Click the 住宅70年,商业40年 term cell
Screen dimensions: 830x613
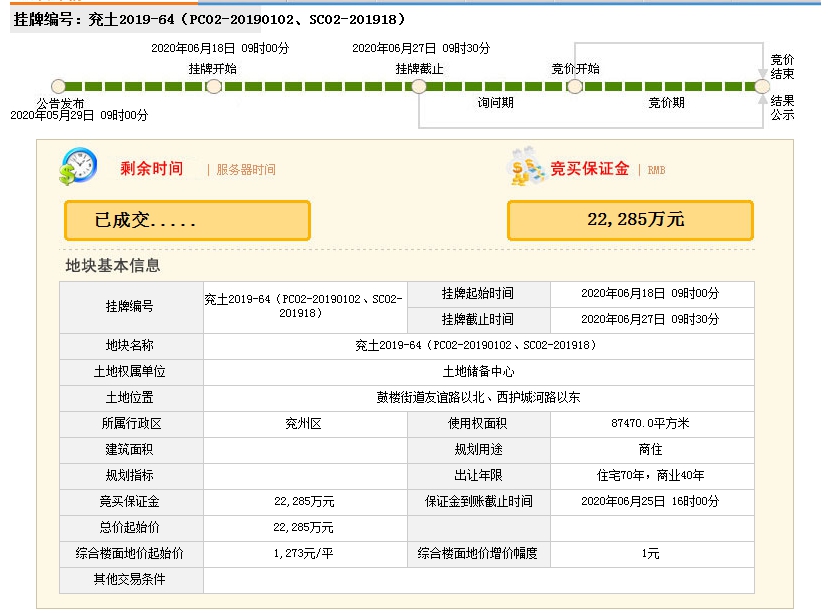point(652,475)
